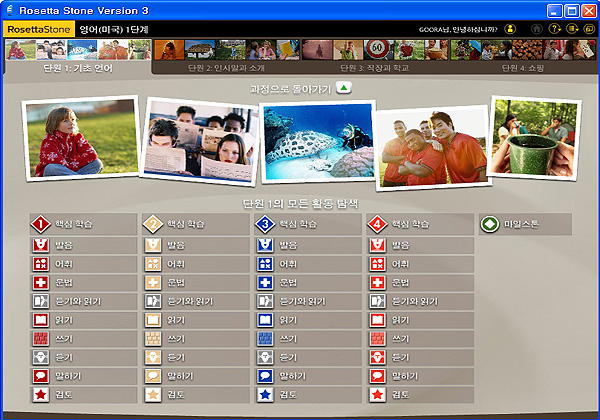The image size is (600, 420).
Task: Open the photo of the scuba diver and fish
Action: 318,142
